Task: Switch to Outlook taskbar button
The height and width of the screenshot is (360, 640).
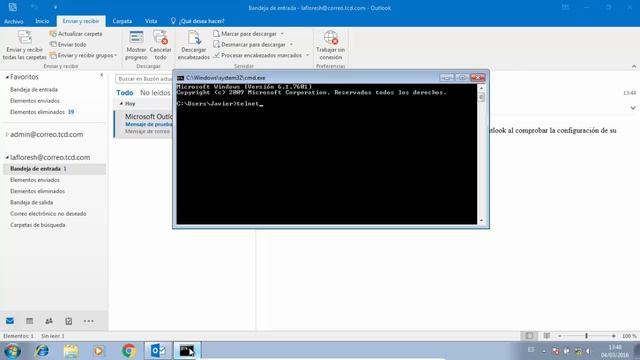Action: point(158,351)
